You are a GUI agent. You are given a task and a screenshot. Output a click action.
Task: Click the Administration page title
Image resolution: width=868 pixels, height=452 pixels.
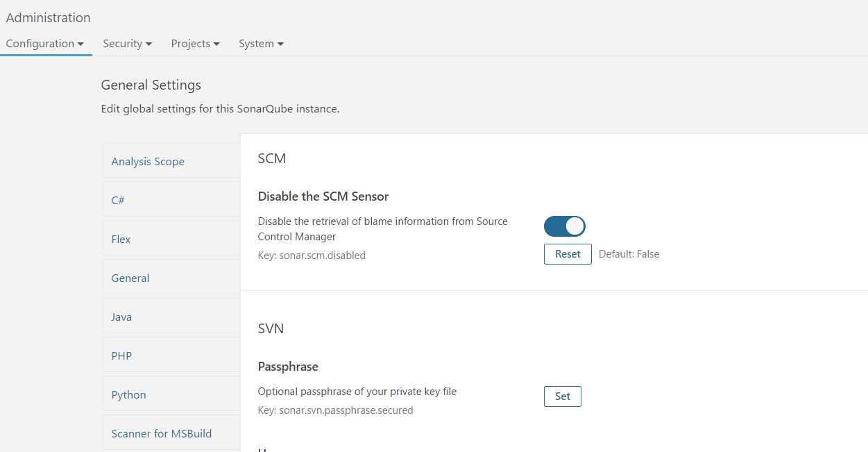[49, 17]
